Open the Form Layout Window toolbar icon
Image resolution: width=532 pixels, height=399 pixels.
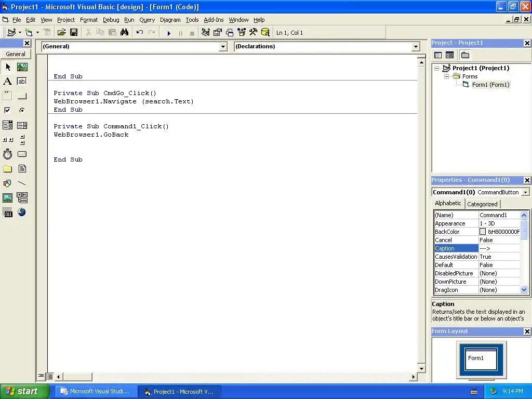[x=230, y=33]
